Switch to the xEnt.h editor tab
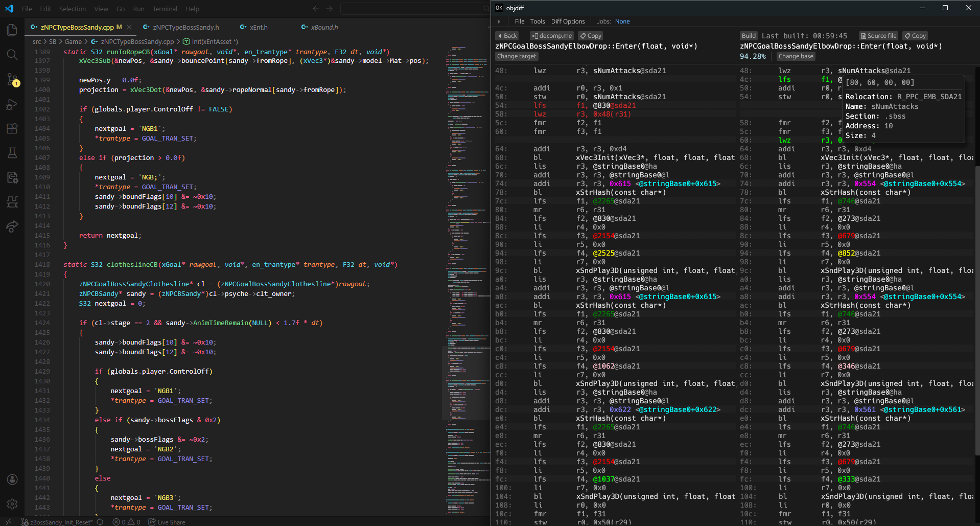Image resolution: width=980 pixels, height=526 pixels. tap(259, 27)
